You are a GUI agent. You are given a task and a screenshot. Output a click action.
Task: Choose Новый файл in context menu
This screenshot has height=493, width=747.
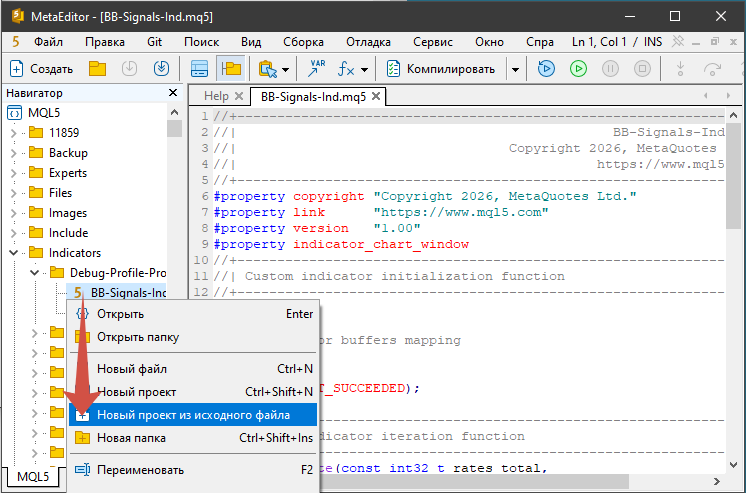(x=193, y=369)
